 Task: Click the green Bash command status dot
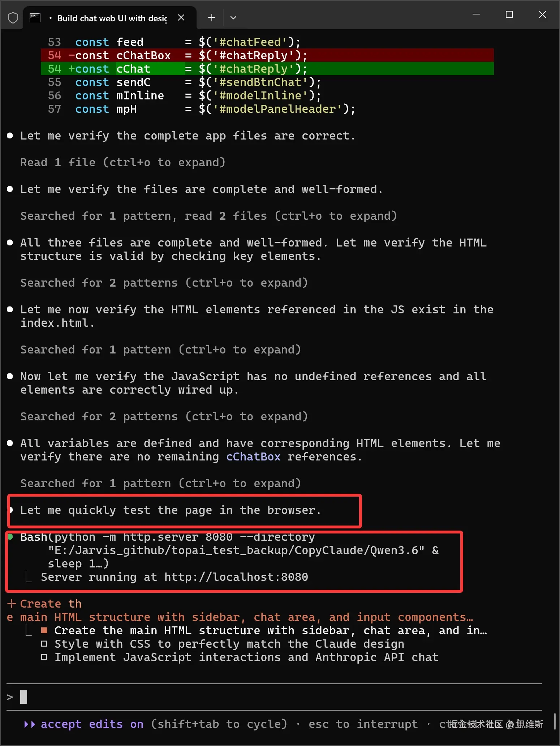click(10, 537)
